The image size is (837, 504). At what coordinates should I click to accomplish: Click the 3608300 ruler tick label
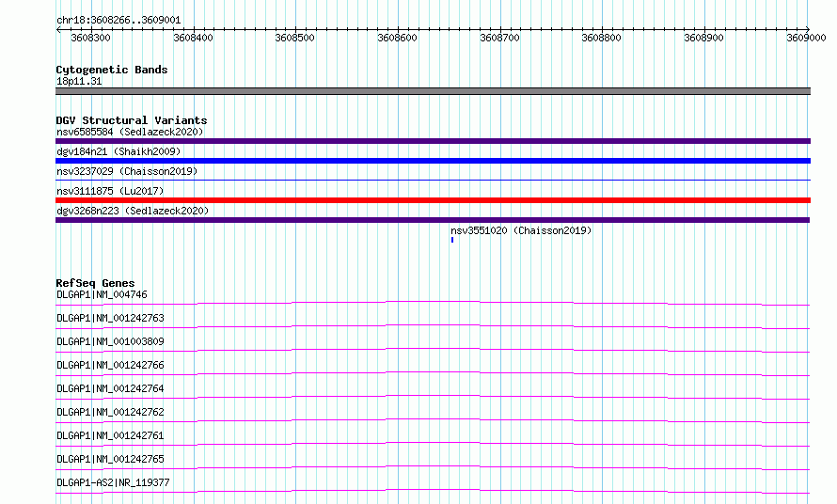[90, 38]
